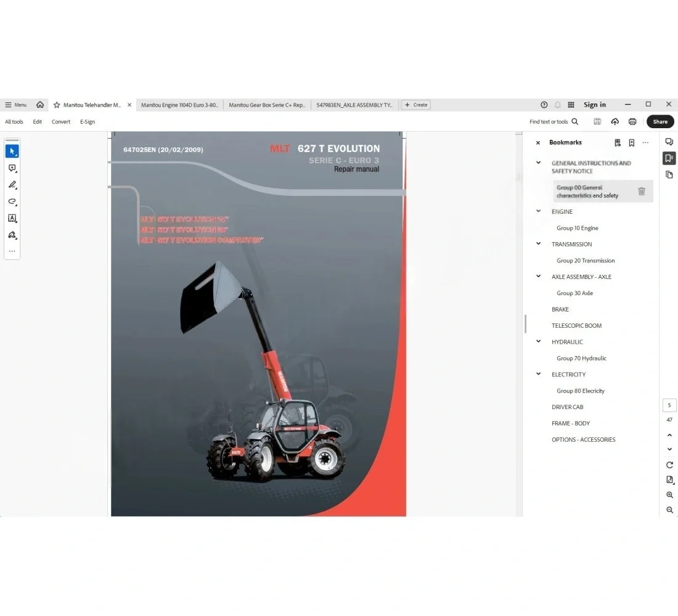
Task: Print the document from the toolbar
Action: [x=632, y=121]
